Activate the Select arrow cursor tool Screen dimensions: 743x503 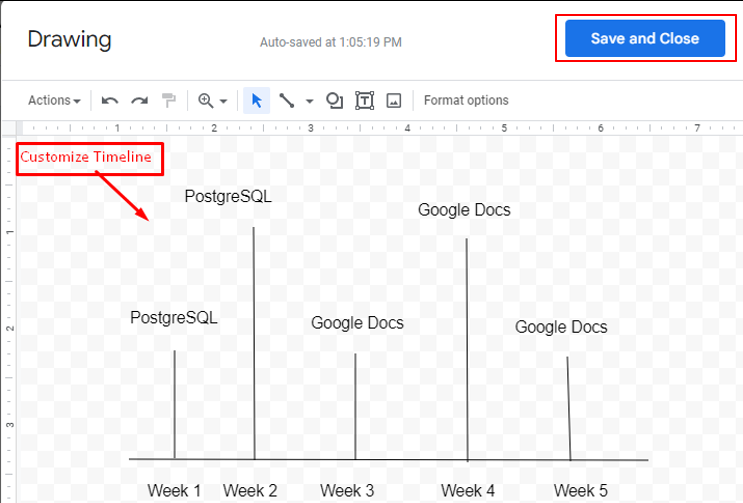[256, 100]
